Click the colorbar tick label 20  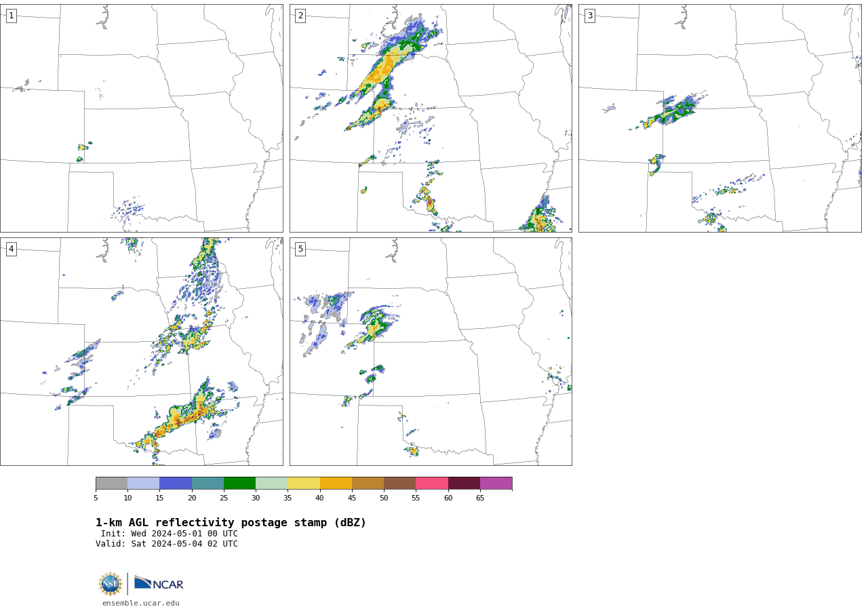192,498
